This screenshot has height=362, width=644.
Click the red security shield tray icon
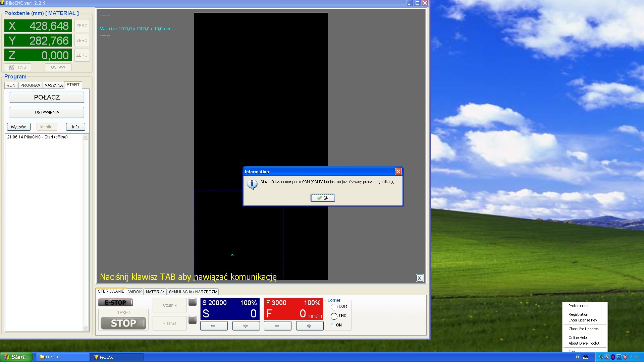point(625,357)
